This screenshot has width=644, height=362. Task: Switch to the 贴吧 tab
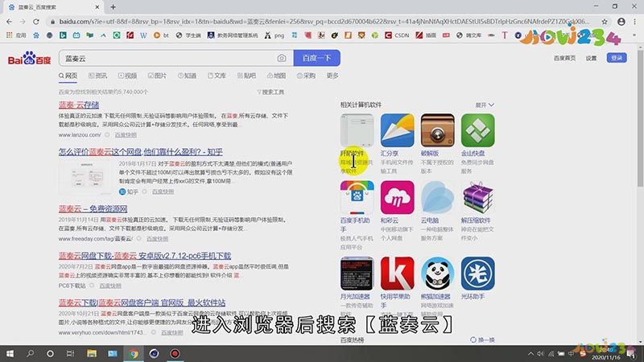tap(246, 76)
